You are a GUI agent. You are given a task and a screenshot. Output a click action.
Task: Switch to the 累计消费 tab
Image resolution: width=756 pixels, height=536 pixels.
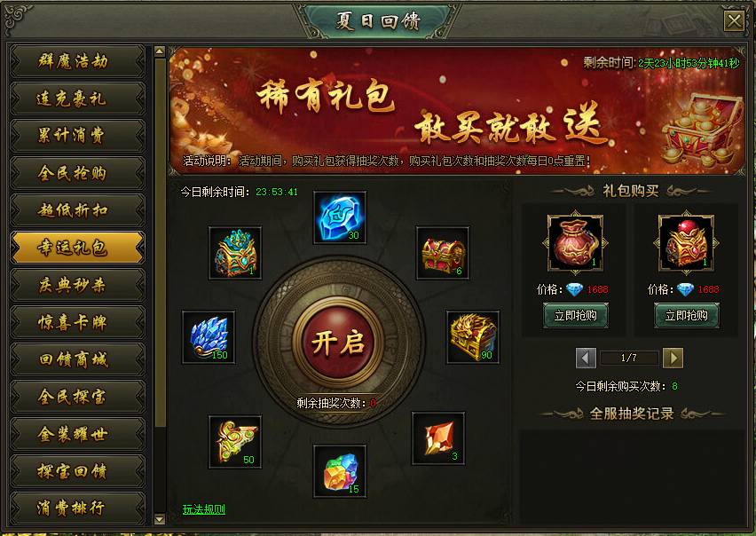coord(77,136)
